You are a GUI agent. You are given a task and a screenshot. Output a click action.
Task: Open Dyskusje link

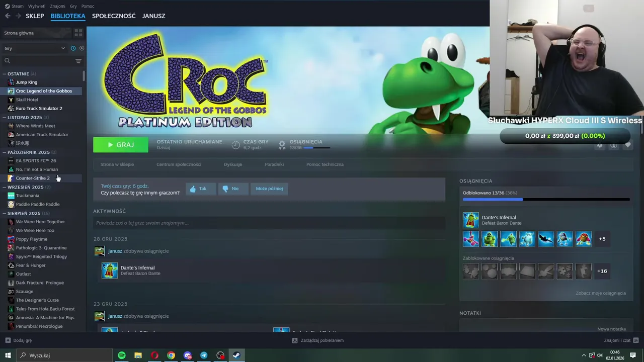tap(233, 164)
